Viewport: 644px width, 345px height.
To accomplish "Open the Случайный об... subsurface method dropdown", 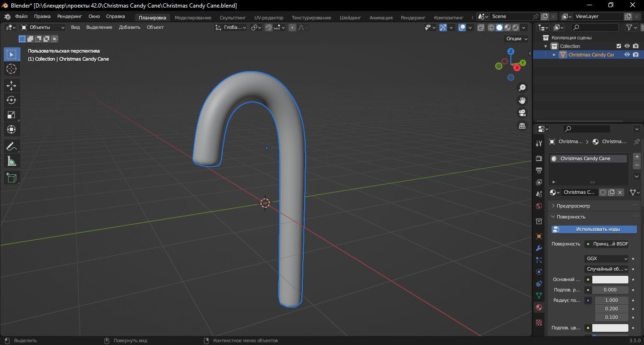I will (606, 269).
